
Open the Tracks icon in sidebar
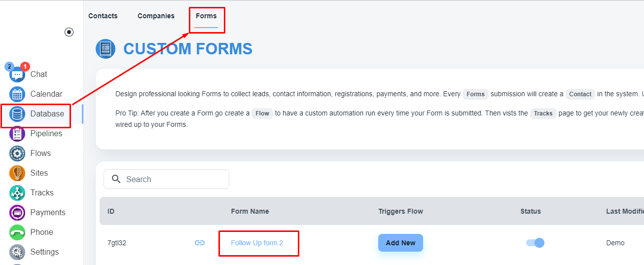[17, 193]
